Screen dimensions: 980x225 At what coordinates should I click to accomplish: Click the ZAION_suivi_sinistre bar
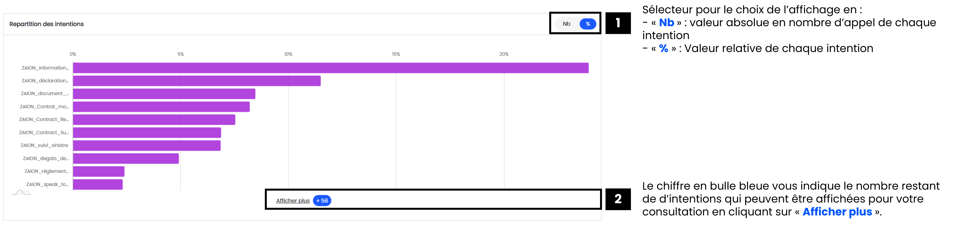click(x=146, y=145)
